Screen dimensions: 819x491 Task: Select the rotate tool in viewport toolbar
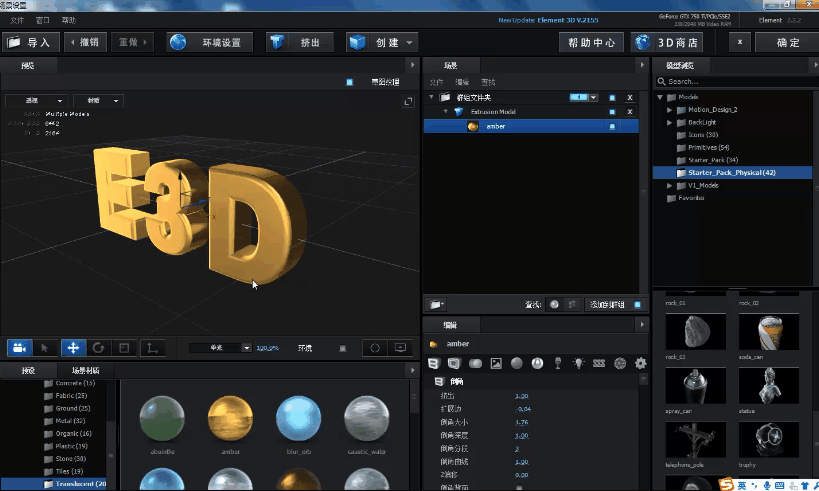coord(98,348)
